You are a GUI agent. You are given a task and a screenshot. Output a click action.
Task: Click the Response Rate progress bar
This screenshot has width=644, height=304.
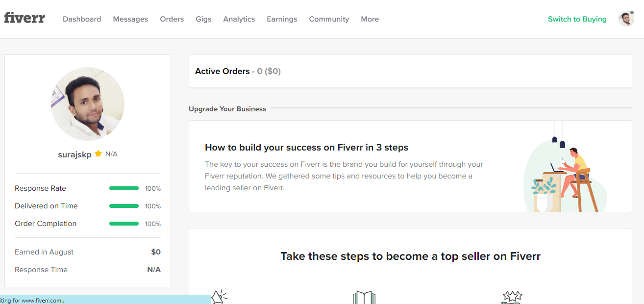click(x=124, y=188)
